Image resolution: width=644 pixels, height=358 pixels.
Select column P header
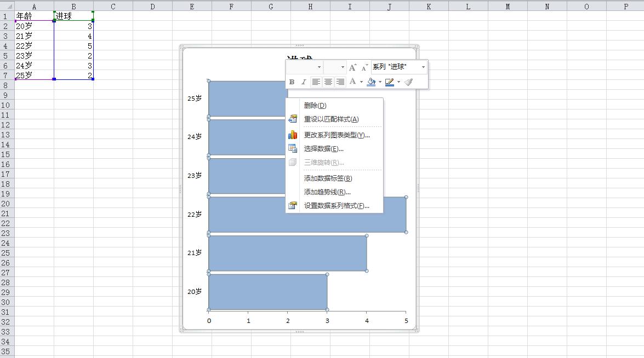625,6
